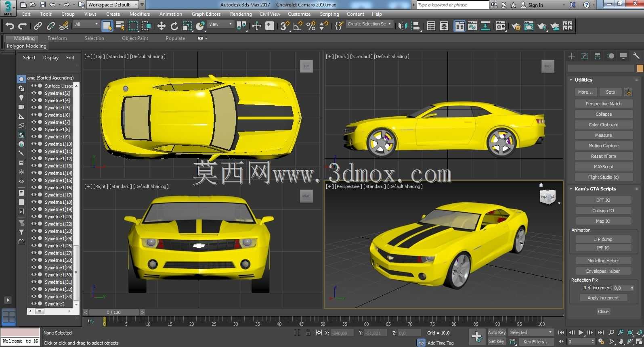644x347 pixels.
Task: Click the Mirror tool icon
Action: [x=403, y=26]
